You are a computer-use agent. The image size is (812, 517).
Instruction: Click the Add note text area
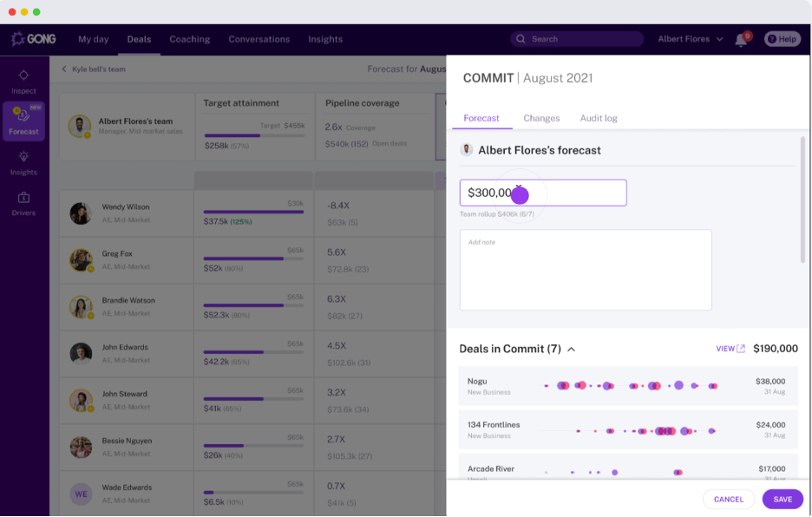[x=585, y=270]
